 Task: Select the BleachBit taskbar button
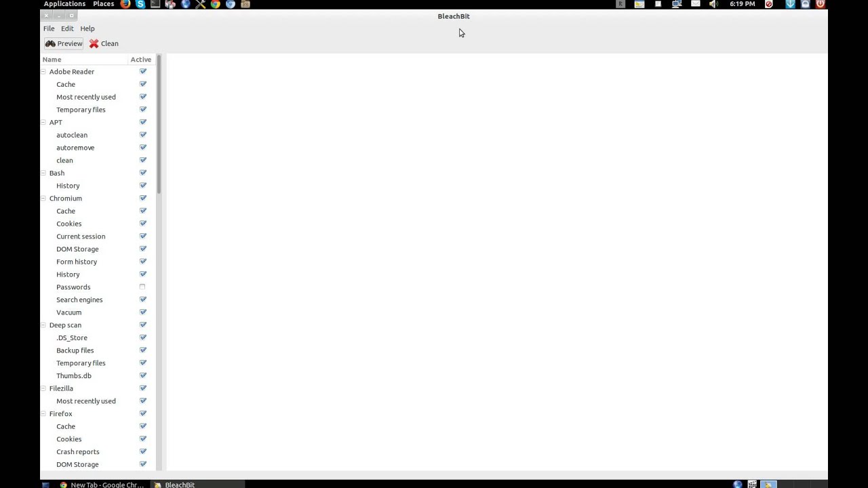click(x=197, y=485)
